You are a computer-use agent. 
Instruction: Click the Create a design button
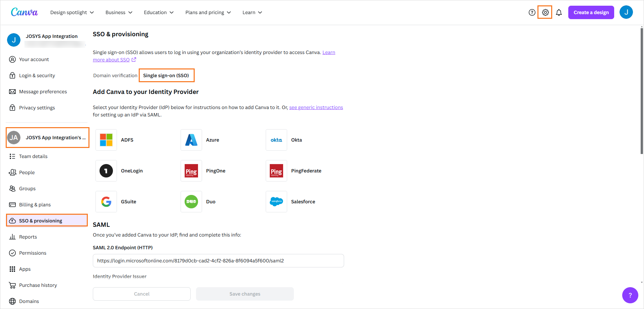591,12
